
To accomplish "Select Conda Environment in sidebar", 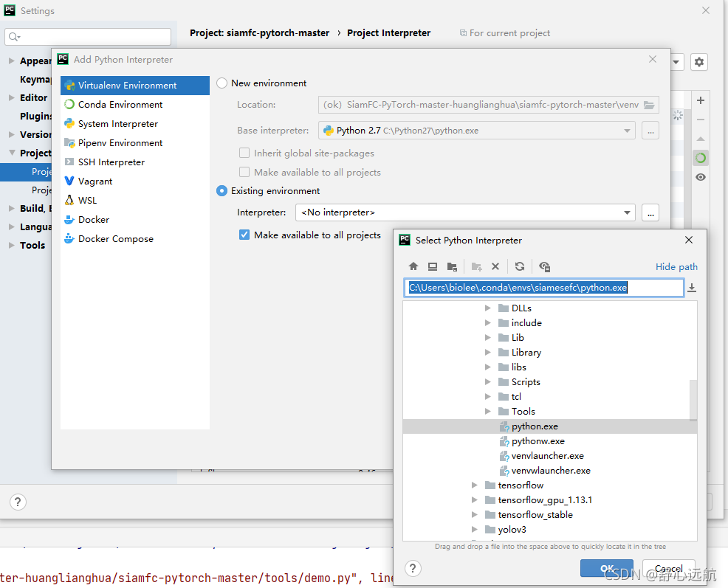I will [x=135, y=105].
